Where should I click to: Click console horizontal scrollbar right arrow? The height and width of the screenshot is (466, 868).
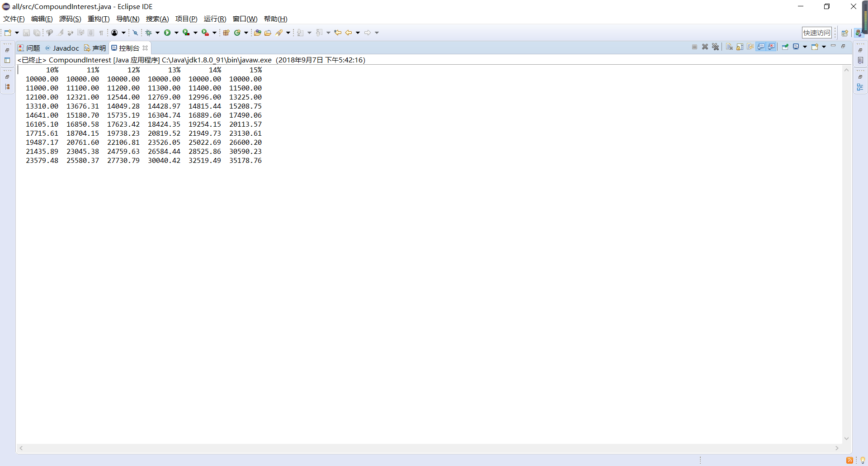(837, 448)
